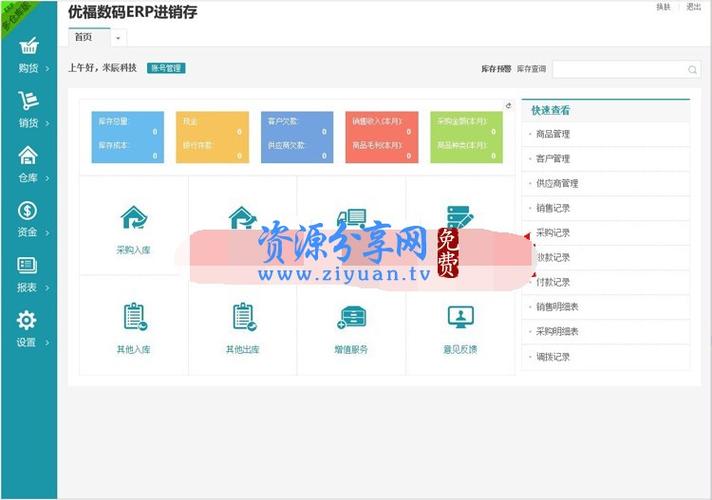Expand the 购货 menu chevron
This screenshot has height=500, width=712.
pyautogui.click(x=47, y=69)
